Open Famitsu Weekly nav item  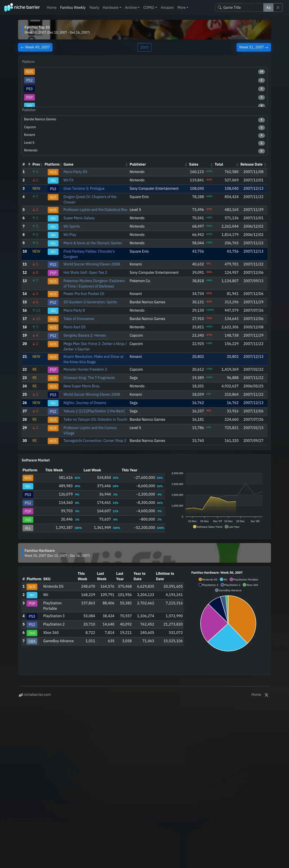(x=73, y=7)
